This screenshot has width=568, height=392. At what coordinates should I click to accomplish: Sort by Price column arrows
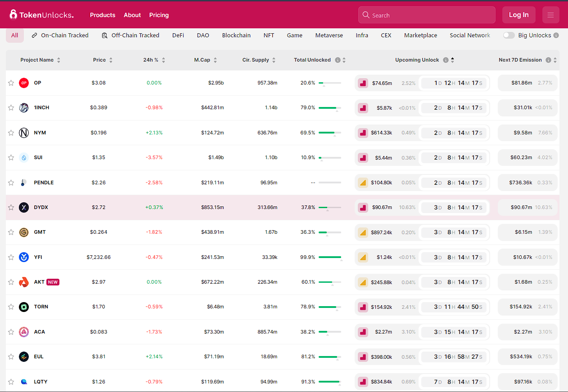[111, 60]
